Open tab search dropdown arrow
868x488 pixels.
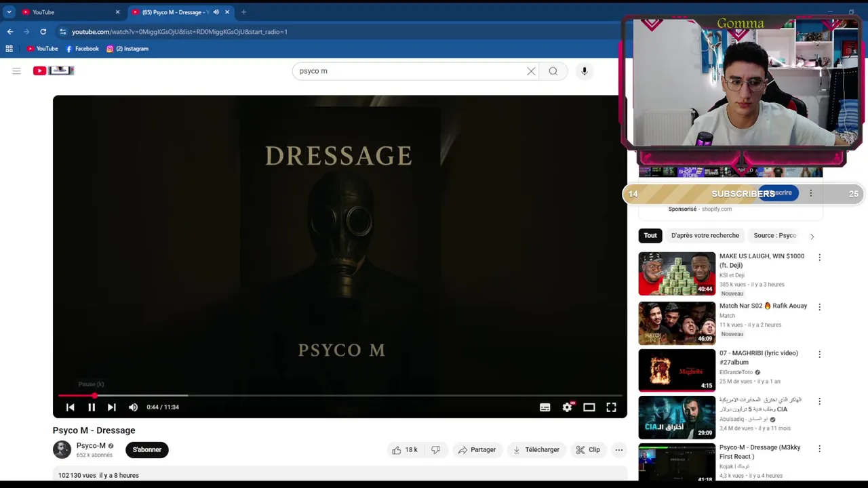point(9,12)
